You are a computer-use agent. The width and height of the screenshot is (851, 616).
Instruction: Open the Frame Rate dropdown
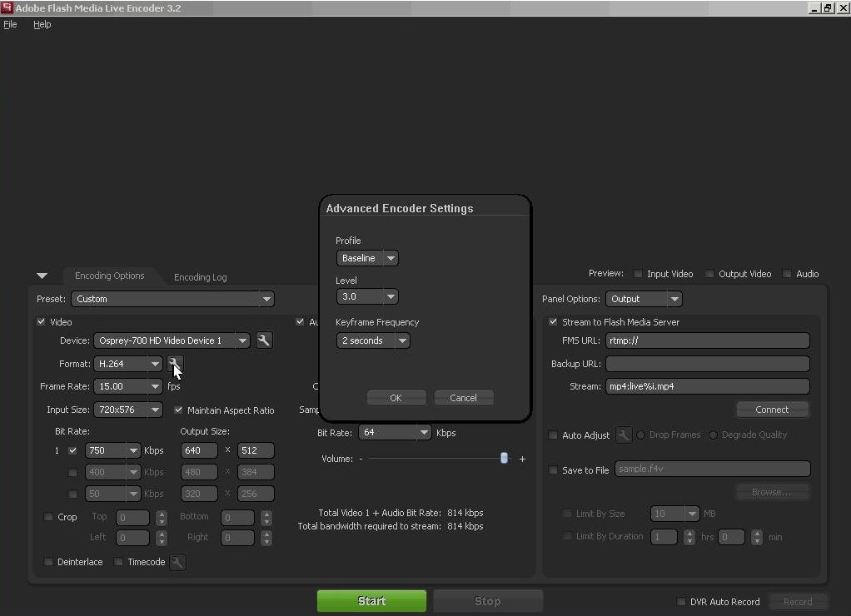tap(128, 386)
